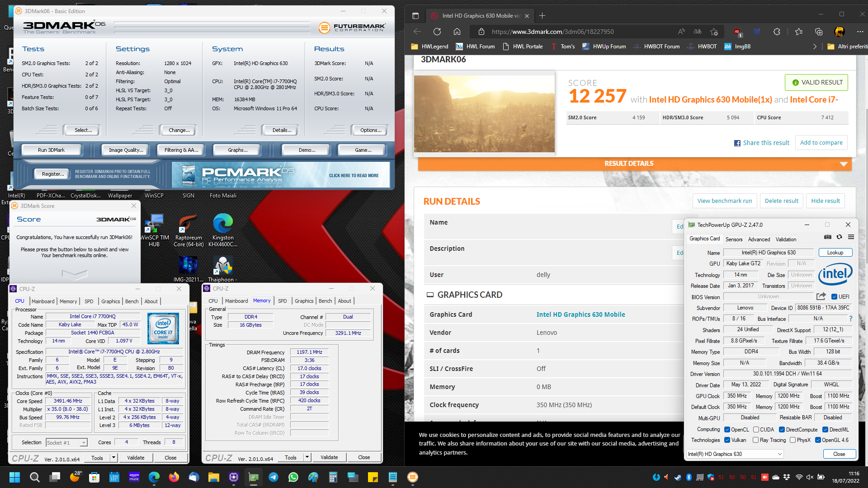
Task: Take a GPU-Z screenshot with the camera icon
Action: (827, 237)
